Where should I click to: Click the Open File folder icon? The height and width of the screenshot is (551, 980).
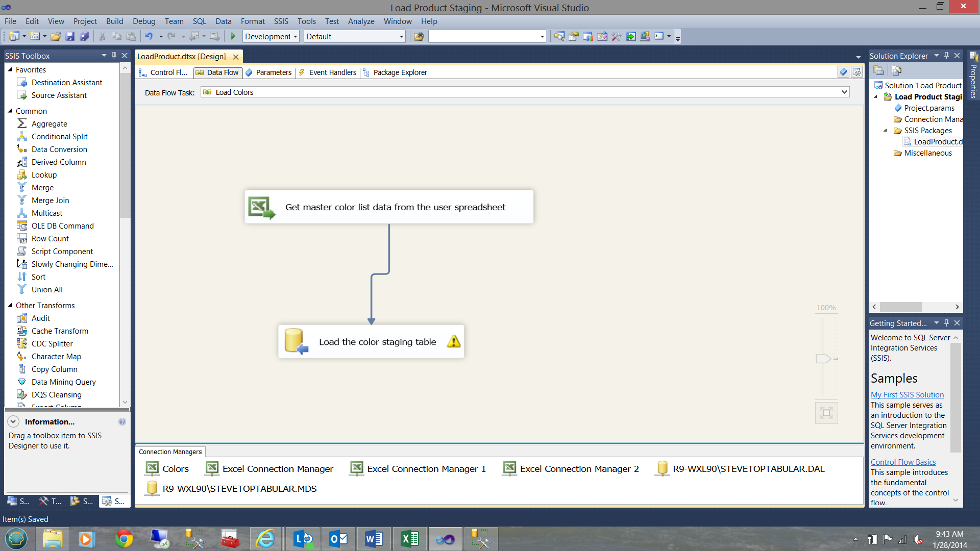56,36
